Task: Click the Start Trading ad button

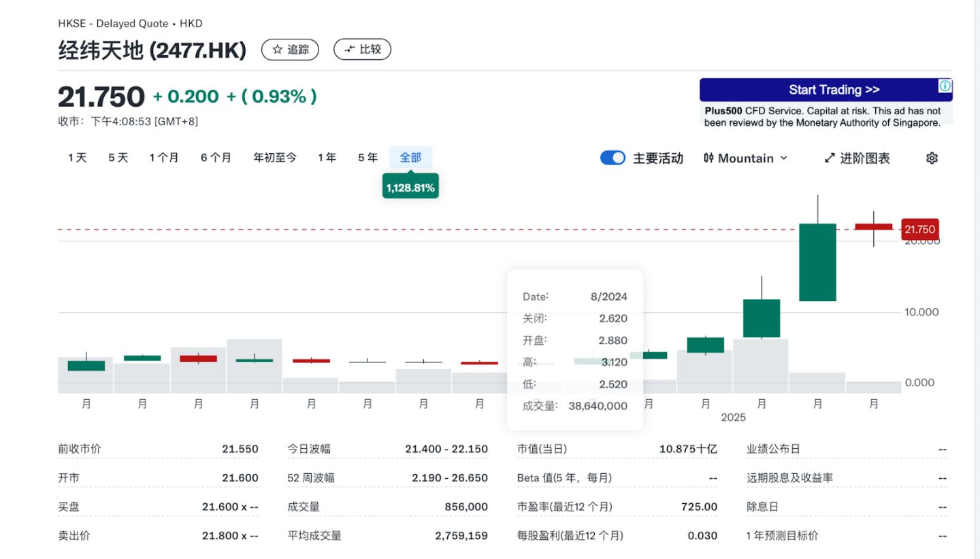Action: click(826, 90)
